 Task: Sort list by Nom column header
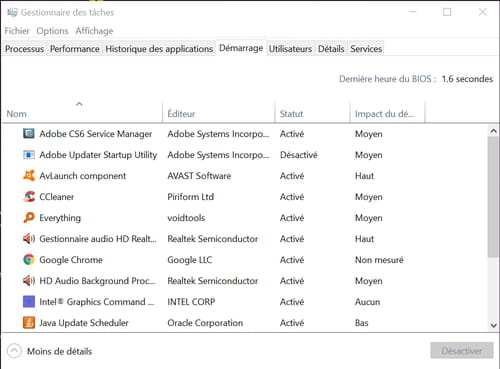[x=82, y=113]
